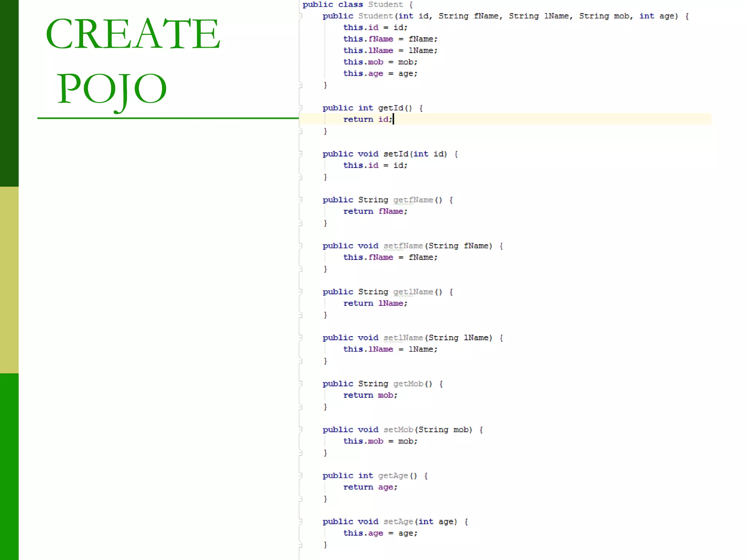Click the setlName method name
The width and height of the screenshot is (747, 560).
coord(403,338)
